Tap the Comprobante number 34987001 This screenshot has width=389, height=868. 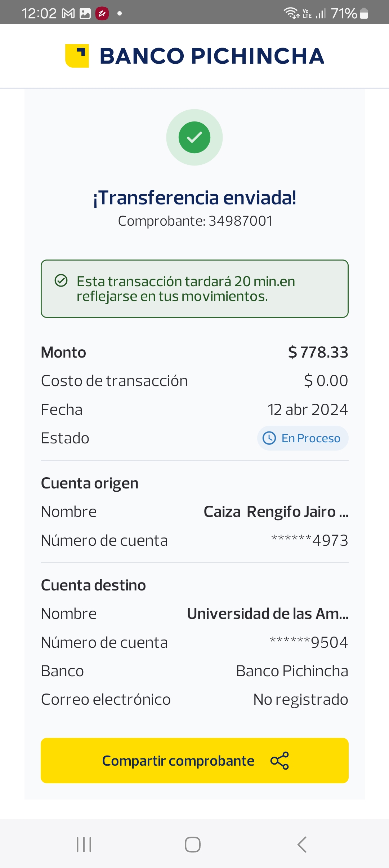point(241,221)
